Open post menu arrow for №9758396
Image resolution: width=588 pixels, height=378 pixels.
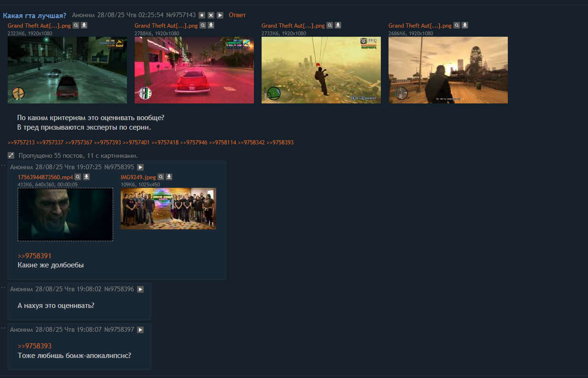pyautogui.click(x=140, y=289)
